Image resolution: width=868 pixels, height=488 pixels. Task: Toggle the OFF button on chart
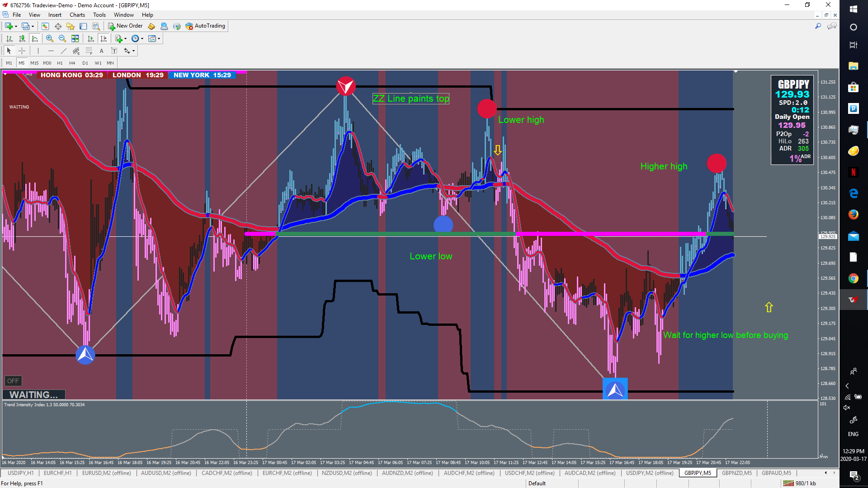13,381
